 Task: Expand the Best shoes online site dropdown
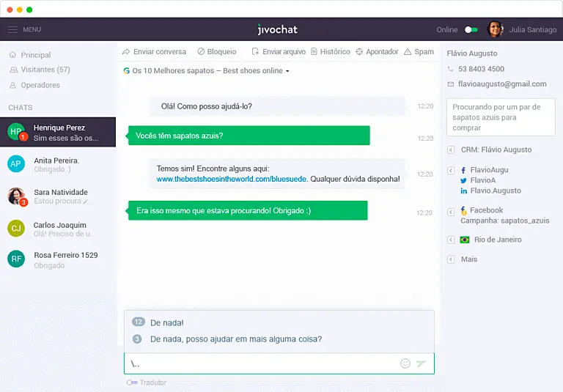coord(287,71)
